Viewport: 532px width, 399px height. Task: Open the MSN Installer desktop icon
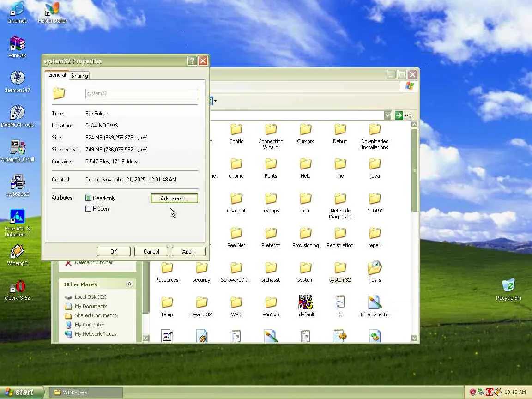pyautogui.click(x=52, y=12)
